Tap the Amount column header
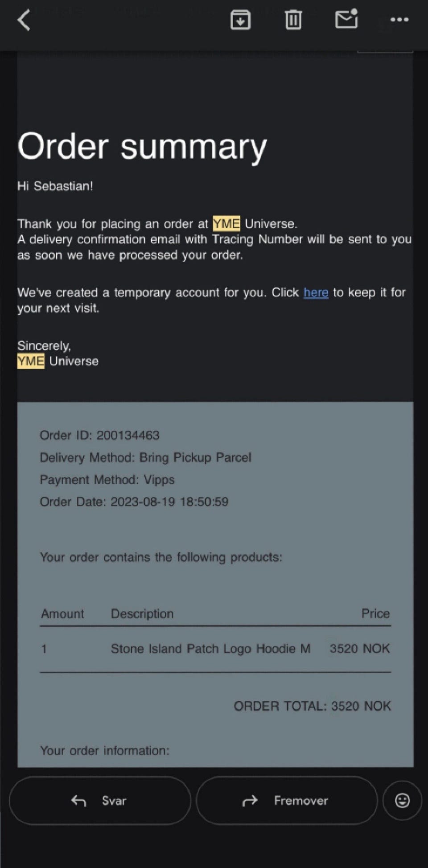The image size is (428, 868). [62, 614]
